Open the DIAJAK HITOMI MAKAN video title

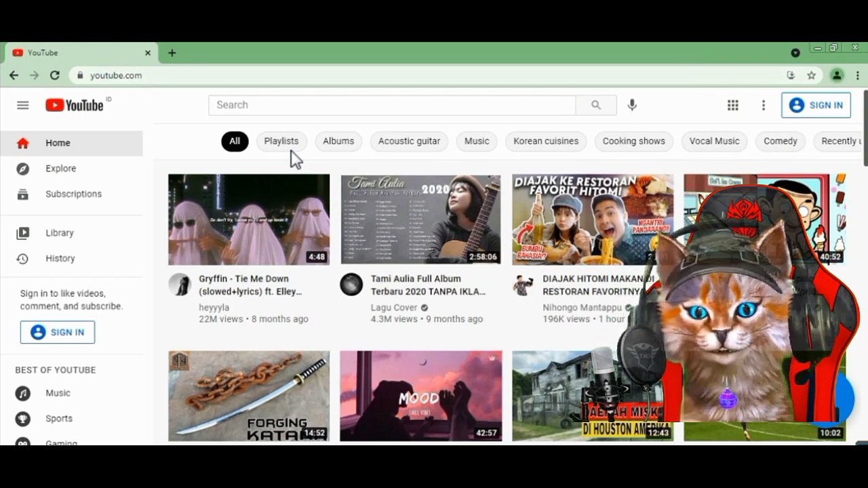(597, 285)
